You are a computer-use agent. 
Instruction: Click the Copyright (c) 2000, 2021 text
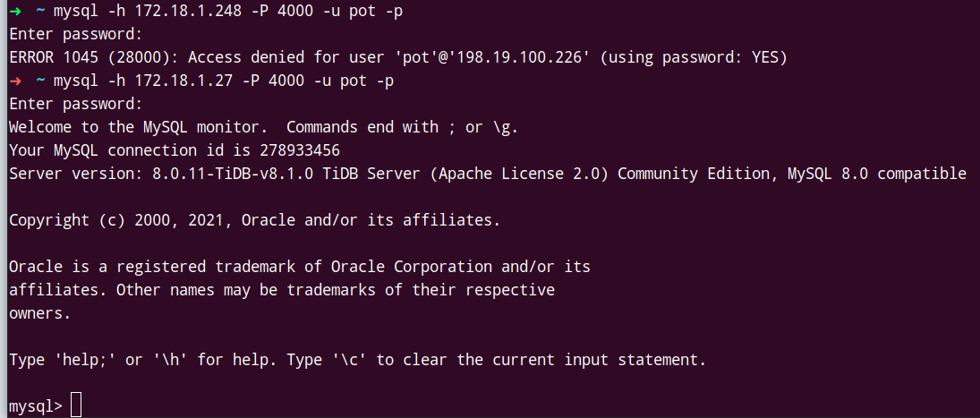pos(121,221)
